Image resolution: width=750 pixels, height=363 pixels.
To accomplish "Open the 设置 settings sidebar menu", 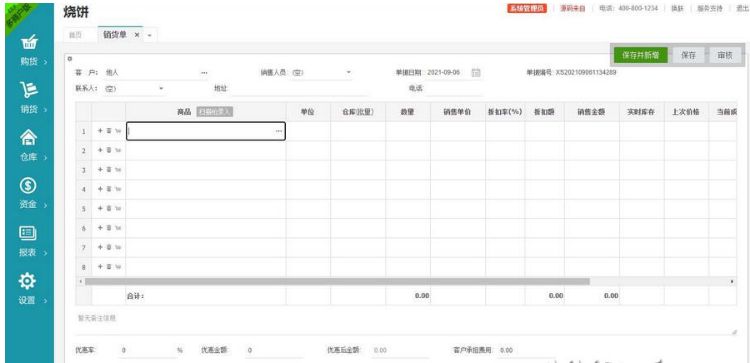I will click(30, 289).
